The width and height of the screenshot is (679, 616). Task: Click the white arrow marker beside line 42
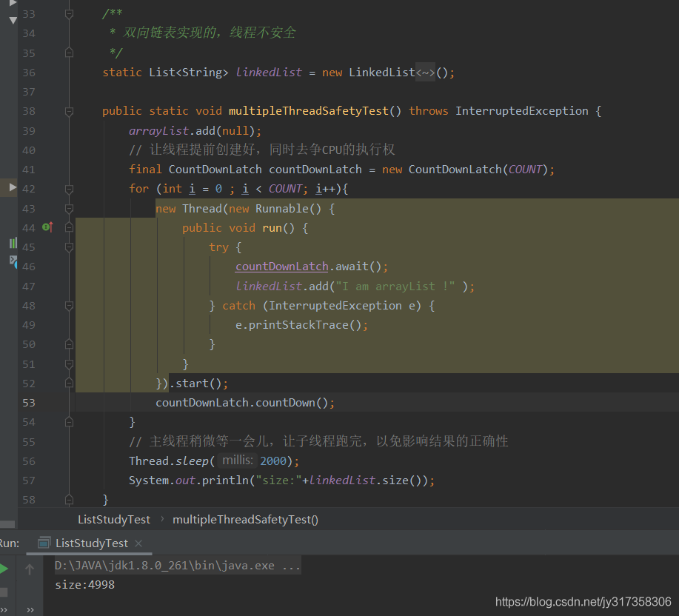(x=13, y=187)
